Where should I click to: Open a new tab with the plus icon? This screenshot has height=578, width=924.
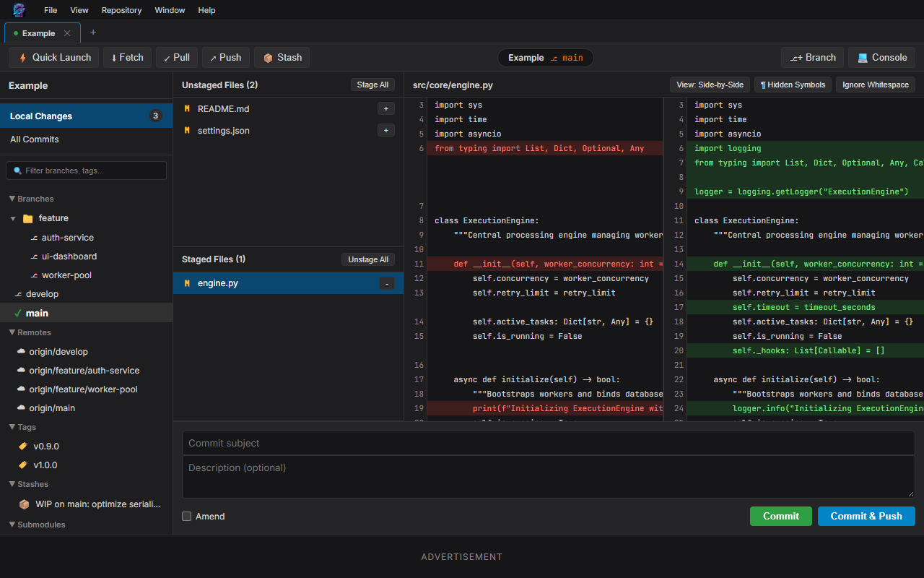[93, 33]
